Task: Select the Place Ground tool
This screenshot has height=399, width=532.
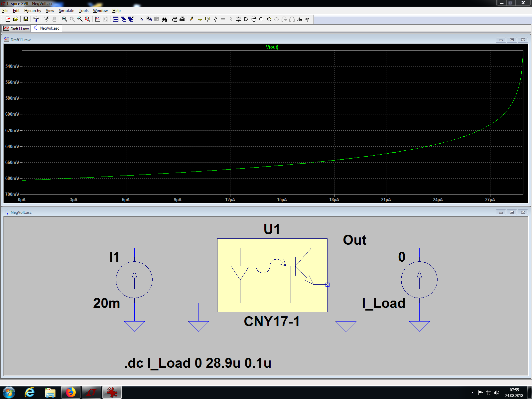Action: (200, 19)
